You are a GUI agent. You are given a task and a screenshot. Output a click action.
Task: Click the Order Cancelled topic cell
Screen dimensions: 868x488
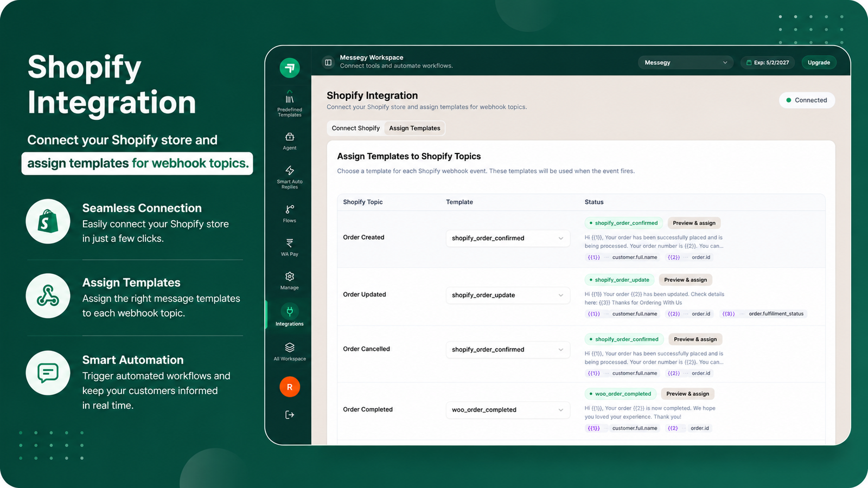coord(366,349)
